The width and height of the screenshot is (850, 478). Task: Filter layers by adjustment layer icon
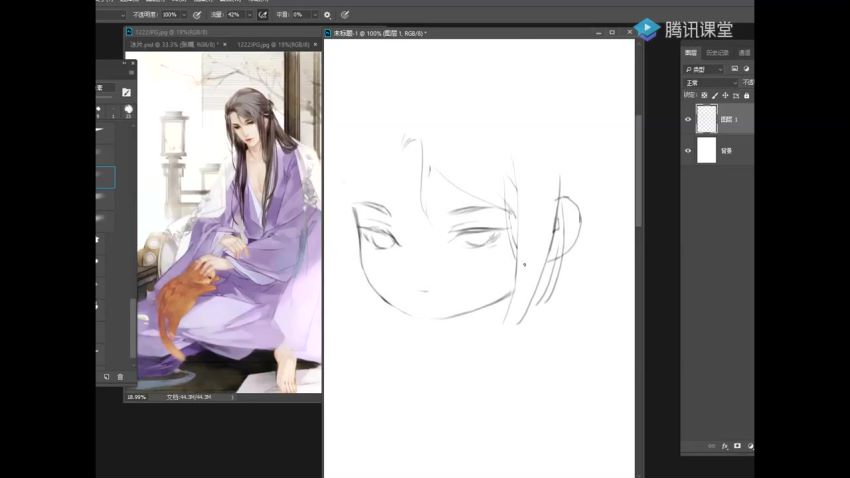(x=746, y=69)
